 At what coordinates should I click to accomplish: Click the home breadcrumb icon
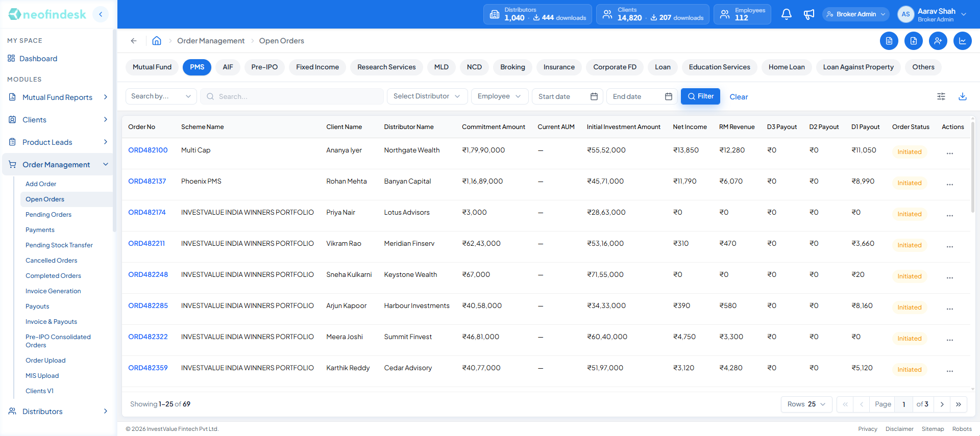157,41
